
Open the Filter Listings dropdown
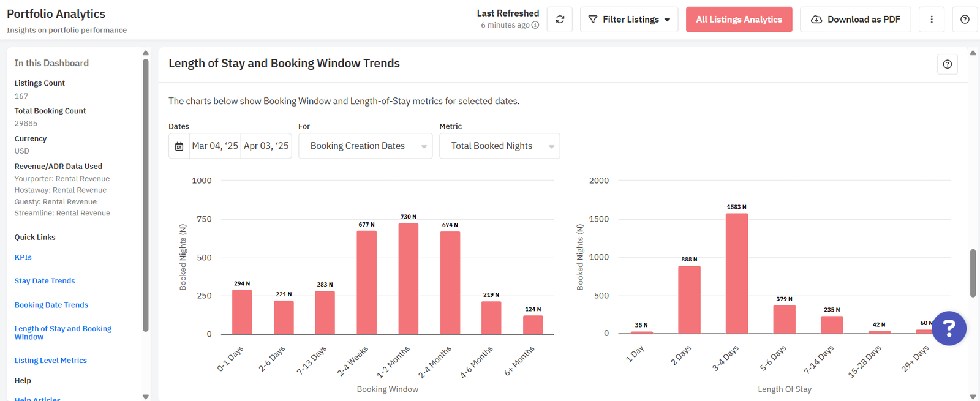629,20
